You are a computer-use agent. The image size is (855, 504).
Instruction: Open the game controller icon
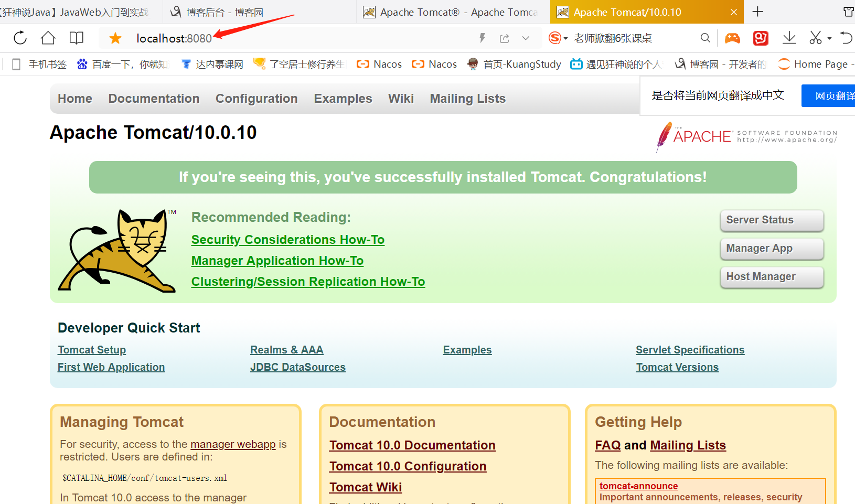[732, 38]
